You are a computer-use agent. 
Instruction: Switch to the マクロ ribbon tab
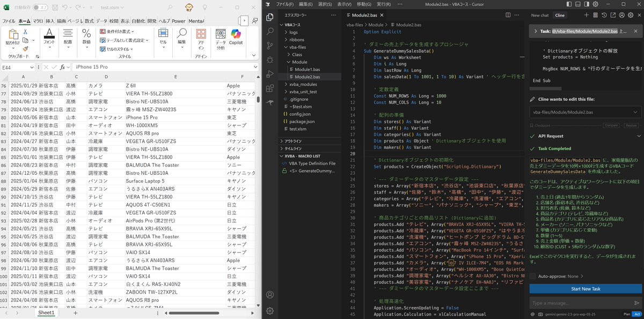[x=38, y=21]
